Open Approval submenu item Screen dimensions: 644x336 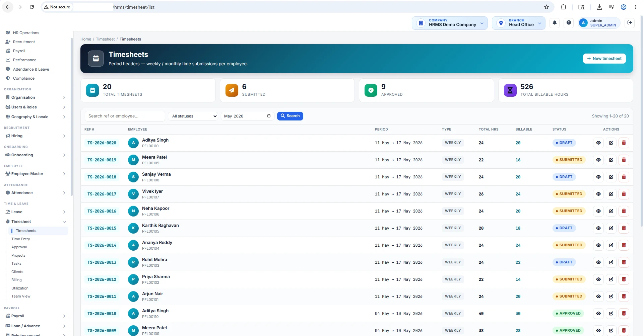(19, 247)
